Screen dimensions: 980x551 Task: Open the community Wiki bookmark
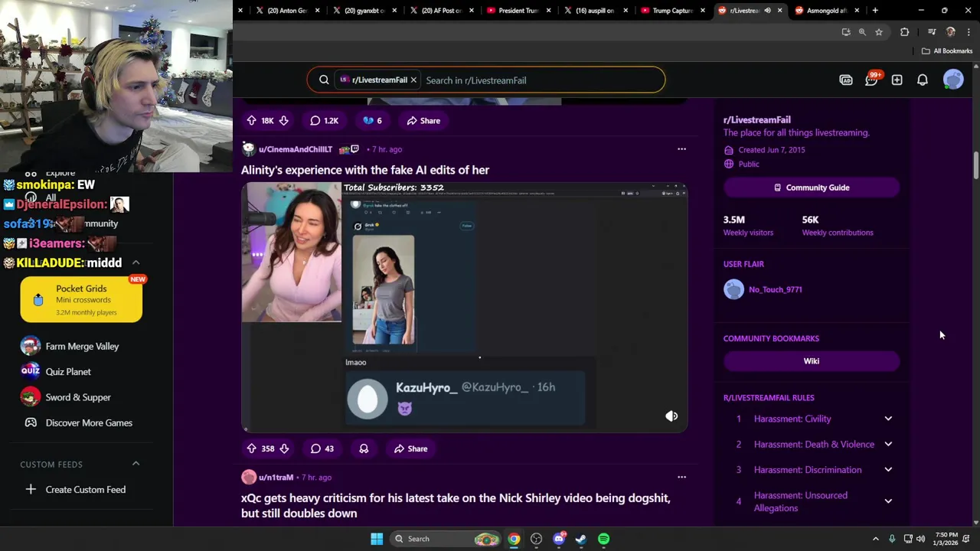(811, 361)
